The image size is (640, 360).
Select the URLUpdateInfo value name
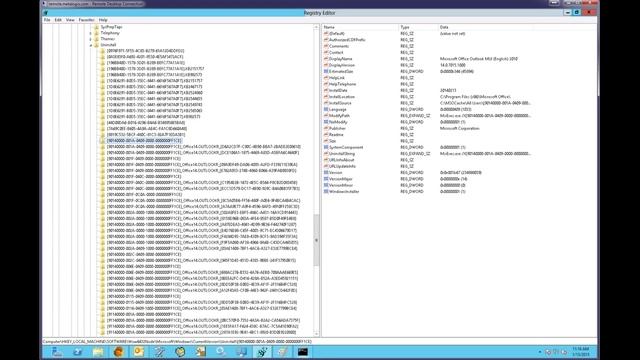tap(342, 167)
